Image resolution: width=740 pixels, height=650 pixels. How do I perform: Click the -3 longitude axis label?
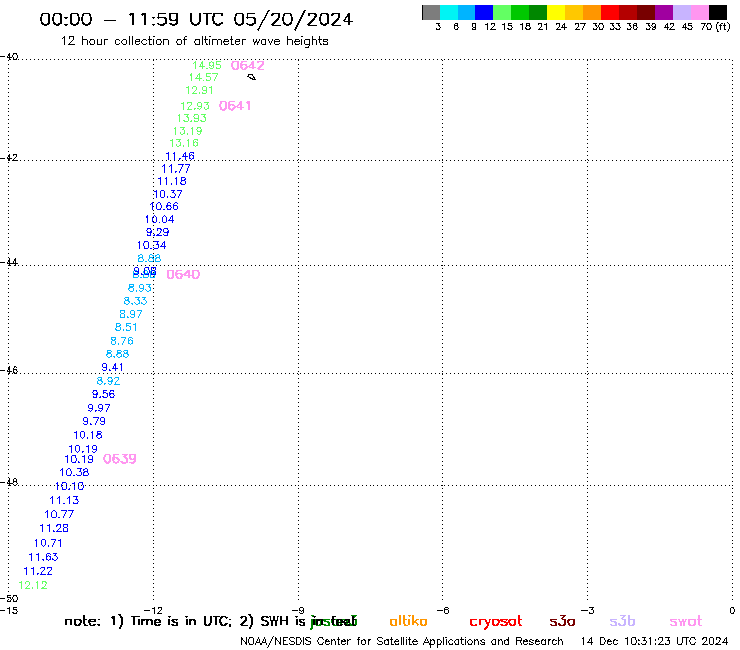point(588,610)
